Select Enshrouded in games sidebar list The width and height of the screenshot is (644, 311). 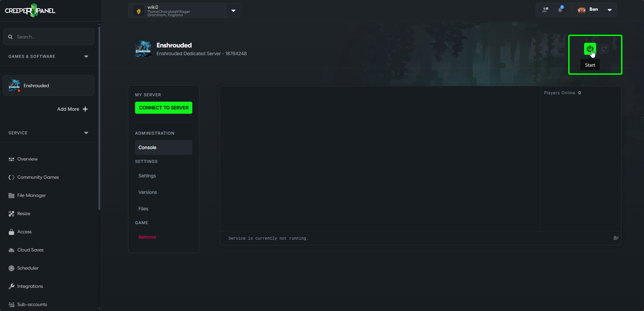tap(49, 85)
